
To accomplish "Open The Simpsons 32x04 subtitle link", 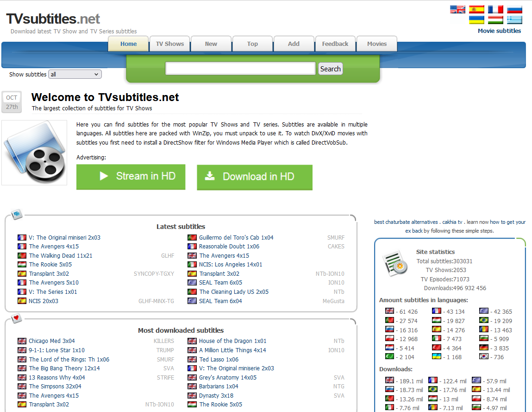I will (x=55, y=386).
